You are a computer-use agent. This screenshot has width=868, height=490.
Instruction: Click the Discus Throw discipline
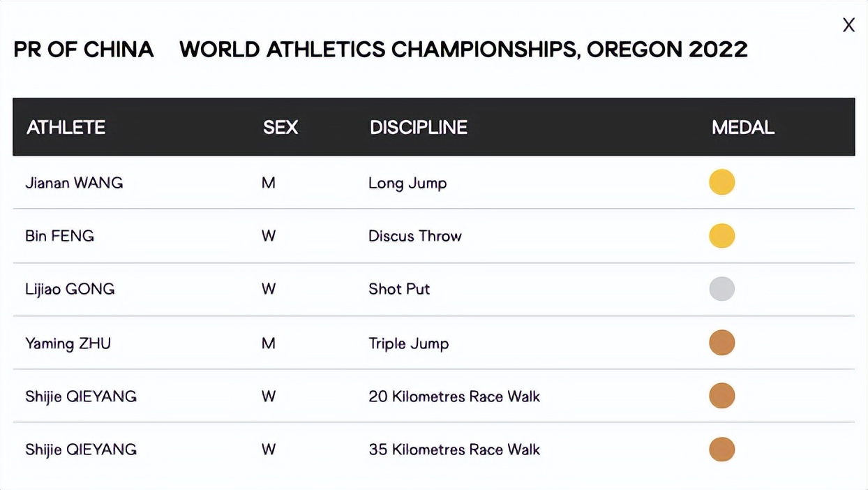tap(414, 236)
